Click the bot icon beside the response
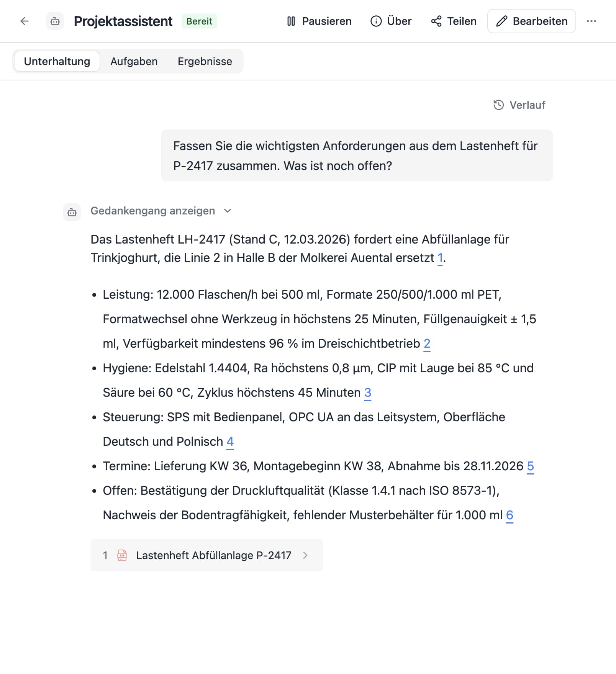 tap(72, 212)
